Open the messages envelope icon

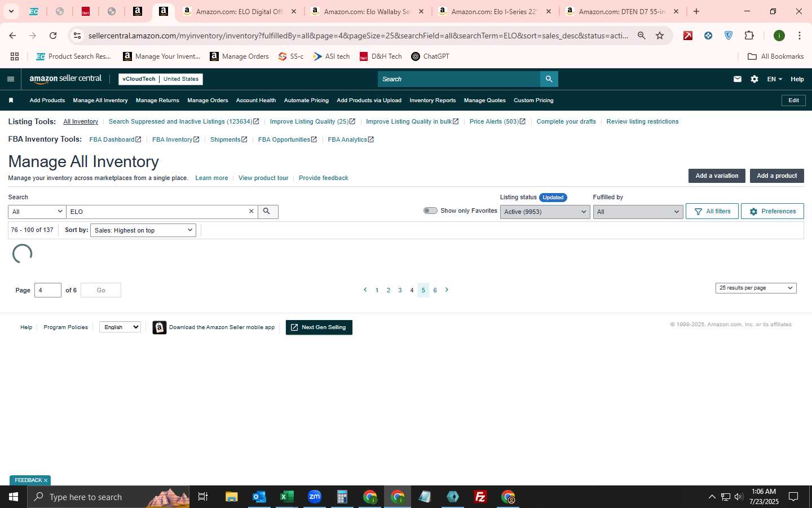coord(738,79)
